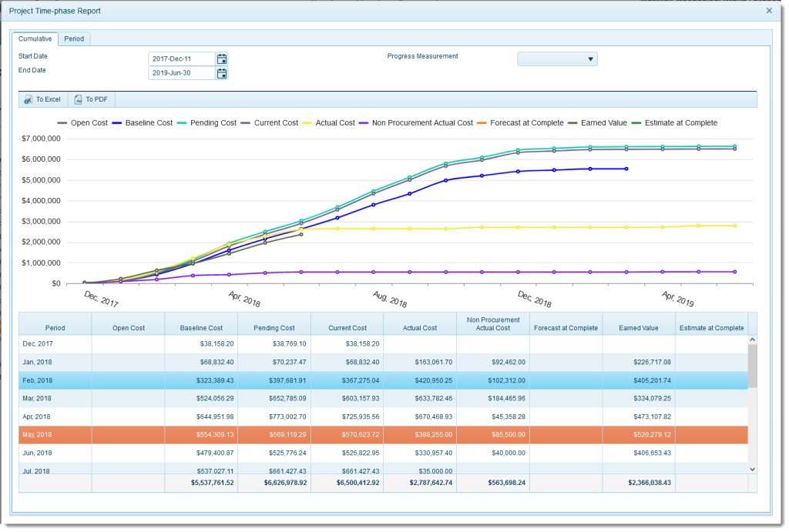Switch to the Period tab
This screenshot has width=789, height=532.
coord(74,38)
